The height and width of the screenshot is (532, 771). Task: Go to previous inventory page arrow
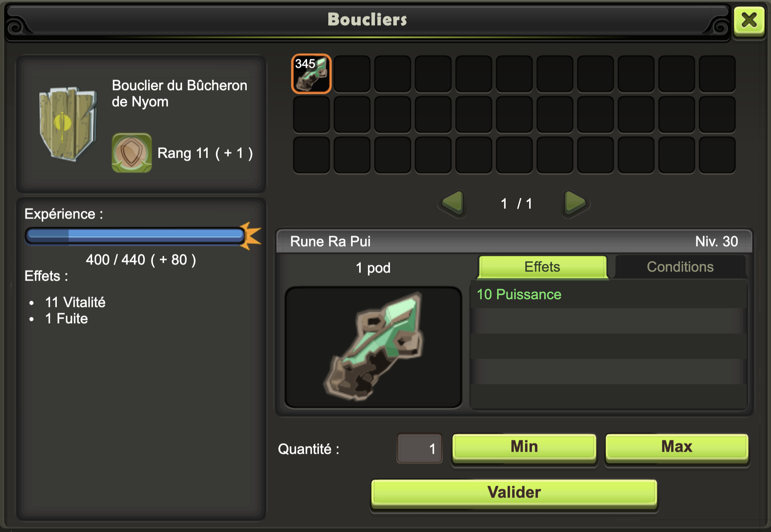tap(452, 202)
